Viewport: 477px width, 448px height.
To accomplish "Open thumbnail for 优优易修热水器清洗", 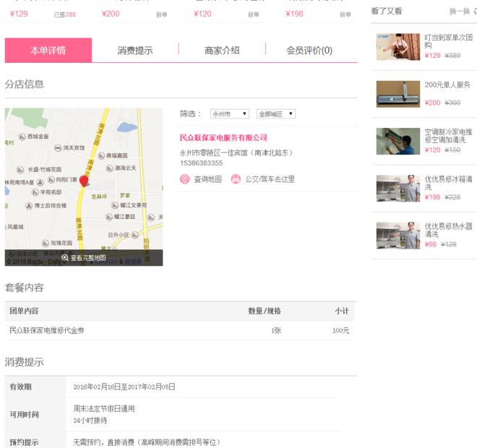I will pos(398,236).
